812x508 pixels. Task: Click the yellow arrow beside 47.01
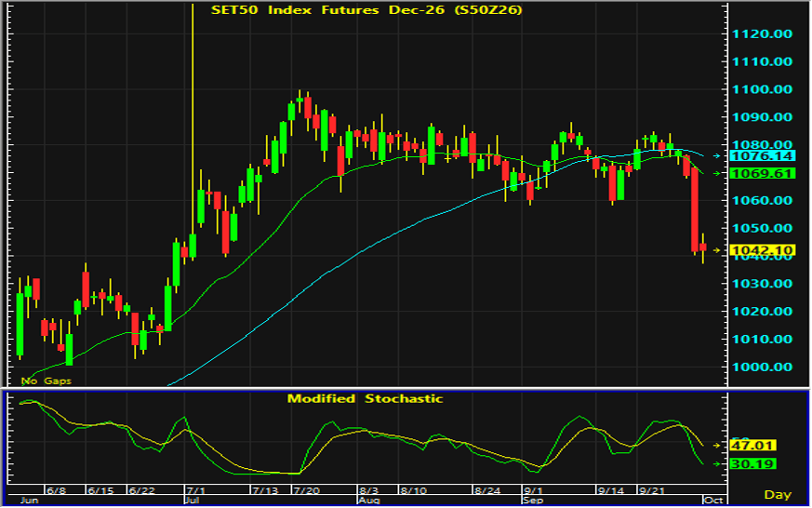coord(717,446)
